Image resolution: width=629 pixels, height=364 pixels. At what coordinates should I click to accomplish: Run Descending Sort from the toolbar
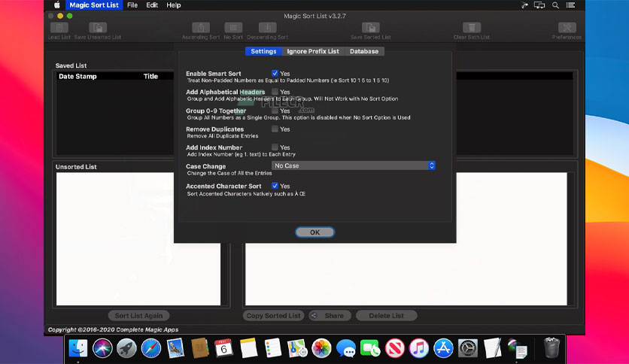click(x=267, y=28)
